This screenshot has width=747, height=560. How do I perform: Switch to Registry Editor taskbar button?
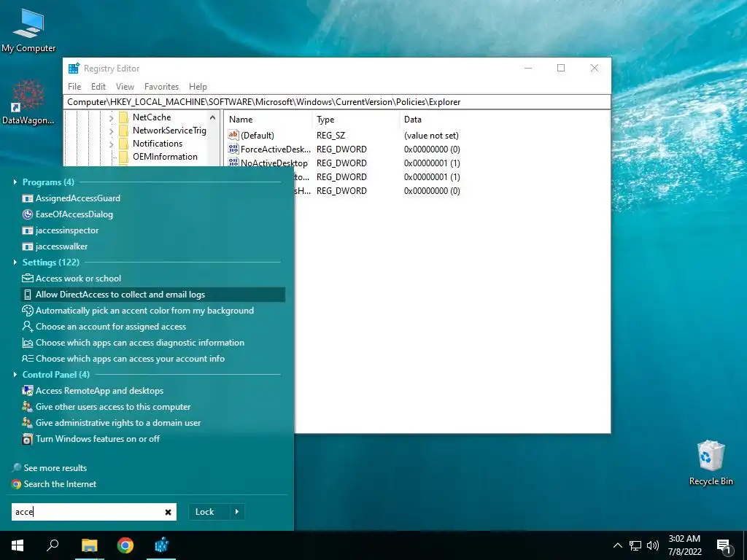point(161,545)
